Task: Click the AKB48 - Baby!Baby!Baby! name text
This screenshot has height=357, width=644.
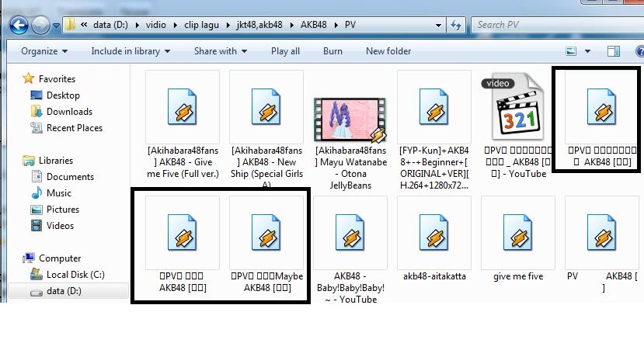Action: click(x=350, y=288)
